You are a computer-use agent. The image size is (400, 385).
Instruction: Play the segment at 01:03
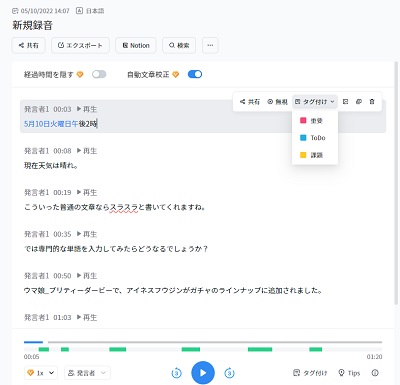pyautogui.click(x=87, y=317)
